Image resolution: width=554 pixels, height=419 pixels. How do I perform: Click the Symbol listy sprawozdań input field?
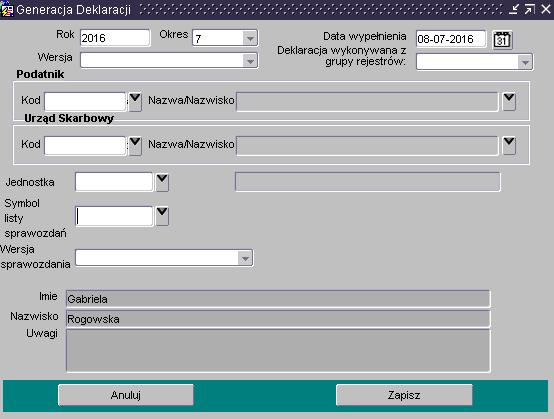(114, 216)
